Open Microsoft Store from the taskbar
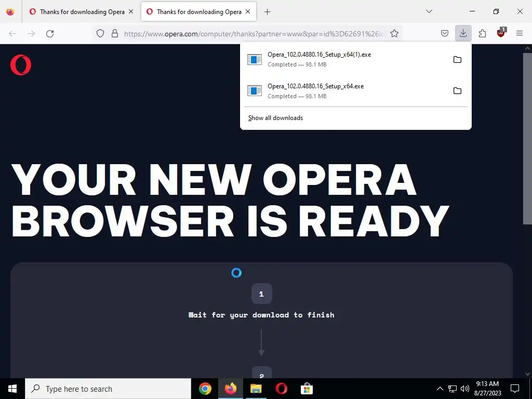The height and width of the screenshot is (399, 532). pos(307,389)
